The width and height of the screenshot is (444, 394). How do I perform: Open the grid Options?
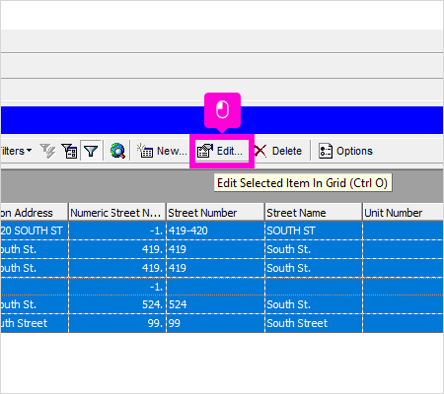tap(345, 151)
